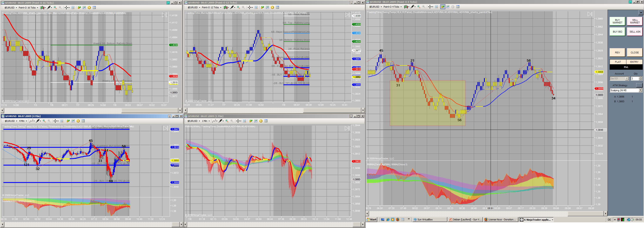
Task: Click the BUY BID button
Action: tap(617, 32)
